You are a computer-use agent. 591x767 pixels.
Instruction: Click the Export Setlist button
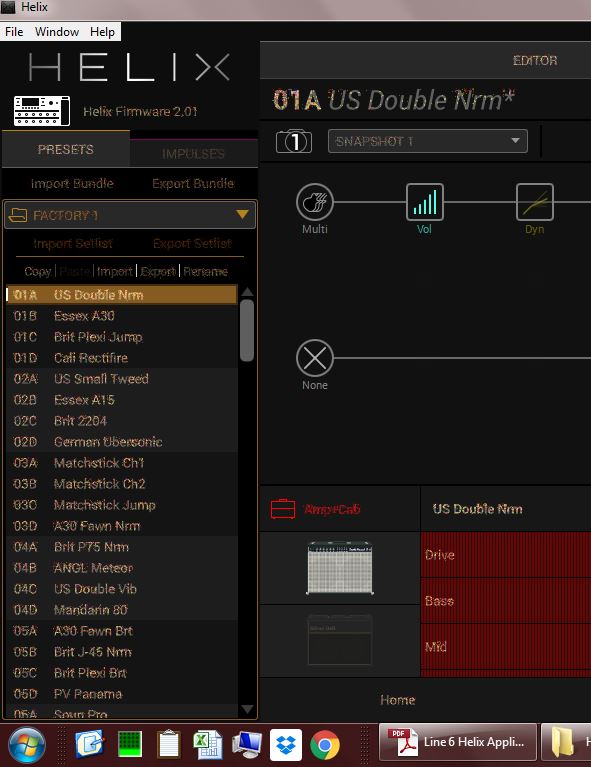pos(192,244)
